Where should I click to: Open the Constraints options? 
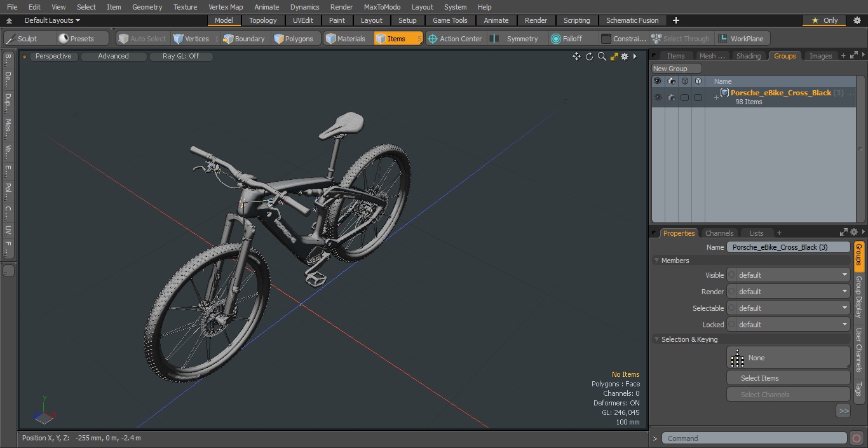(x=624, y=39)
